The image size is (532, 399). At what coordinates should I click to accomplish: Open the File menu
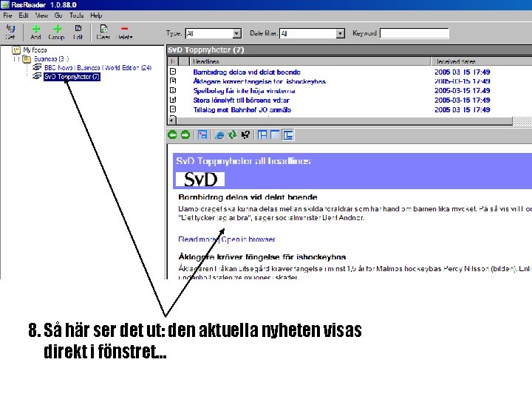tap(7, 16)
